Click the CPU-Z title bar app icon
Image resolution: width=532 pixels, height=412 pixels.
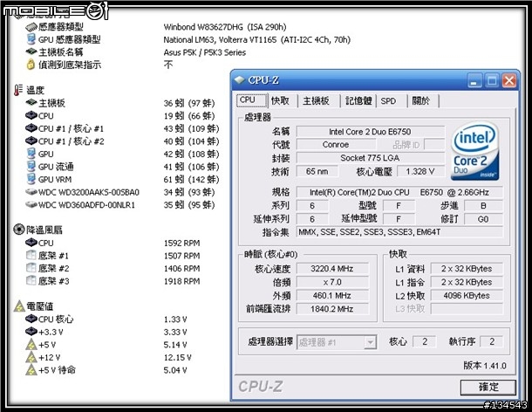coord(240,80)
